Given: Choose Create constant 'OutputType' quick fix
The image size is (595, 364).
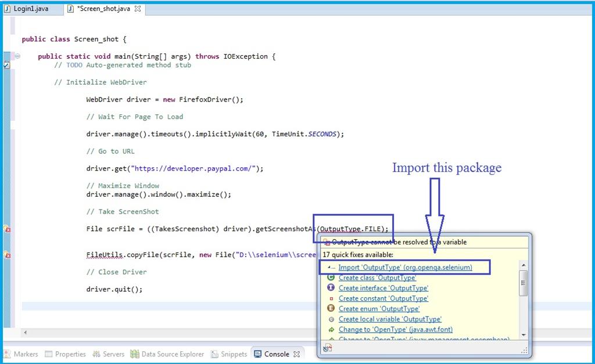Looking at the screenshot, I should tap(383, 298).
